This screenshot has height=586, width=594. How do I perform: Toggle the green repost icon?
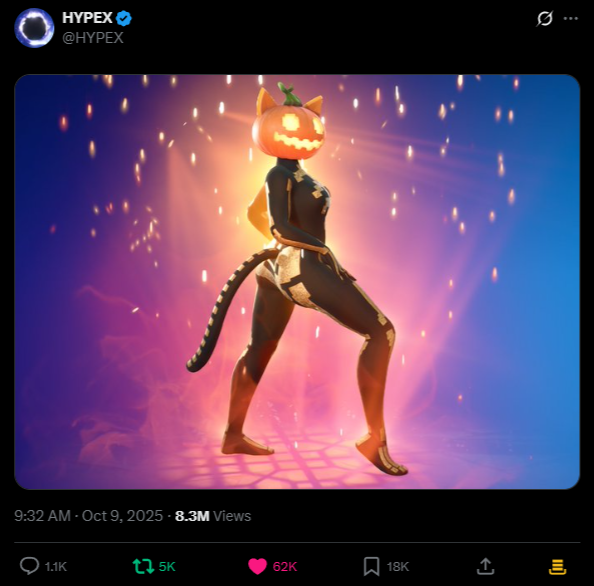pyautogui.click(x=143, y=566)
